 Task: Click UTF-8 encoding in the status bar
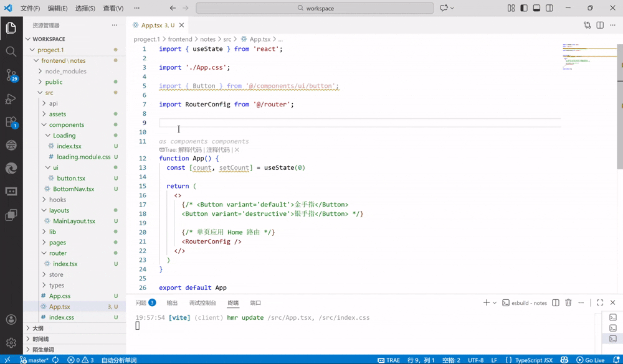pyautogui.click(x=476, y=360)
